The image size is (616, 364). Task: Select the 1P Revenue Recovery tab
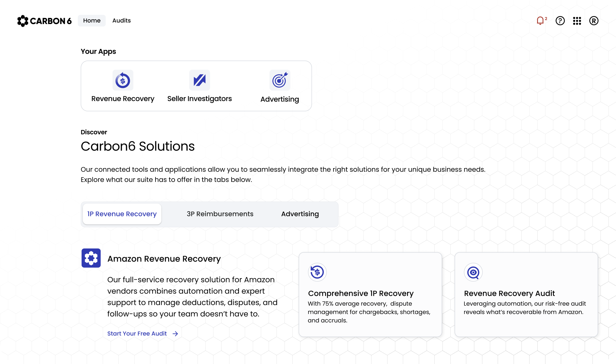pyautogui.click(x=122, y=214)
